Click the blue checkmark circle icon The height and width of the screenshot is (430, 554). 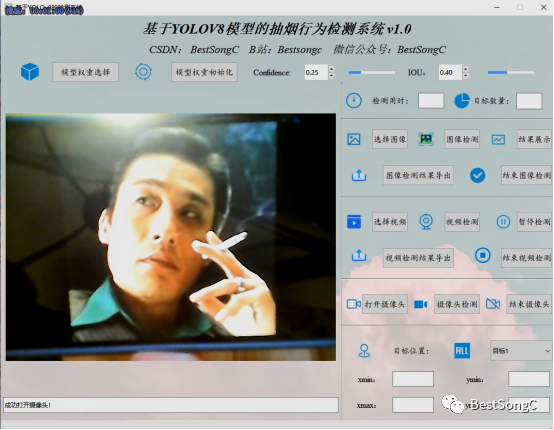tap(477, 175)
